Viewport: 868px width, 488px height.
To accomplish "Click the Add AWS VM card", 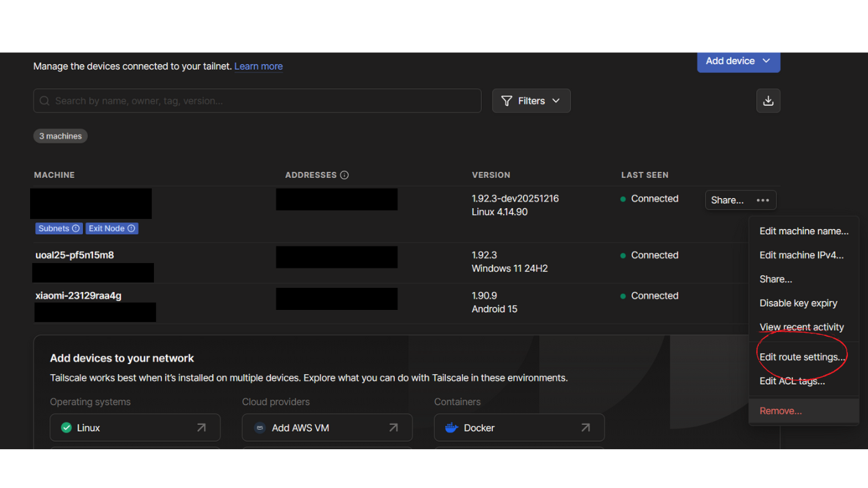I will (x=327, y=428).
